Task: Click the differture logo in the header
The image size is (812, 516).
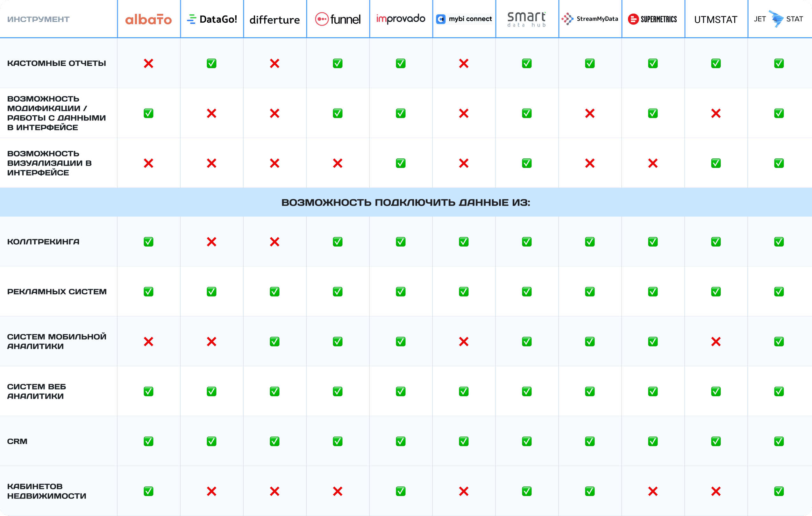Action: pyautogui.click(x=274, y=20)
